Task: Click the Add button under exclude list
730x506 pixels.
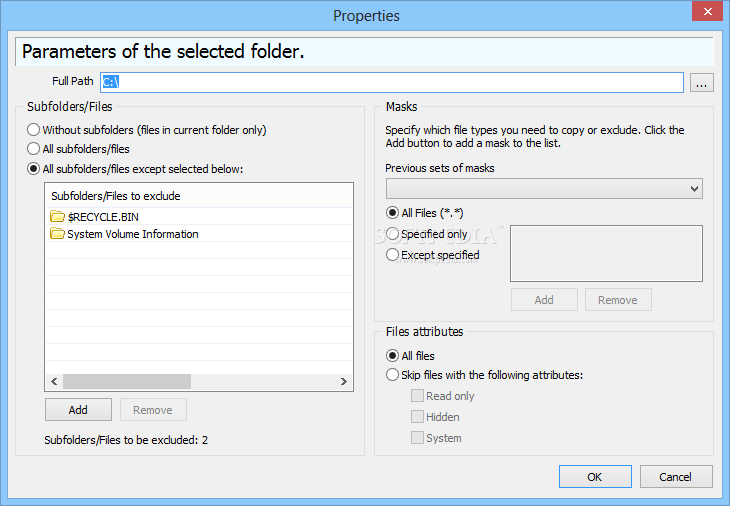Action: click(x=78, y=410)
